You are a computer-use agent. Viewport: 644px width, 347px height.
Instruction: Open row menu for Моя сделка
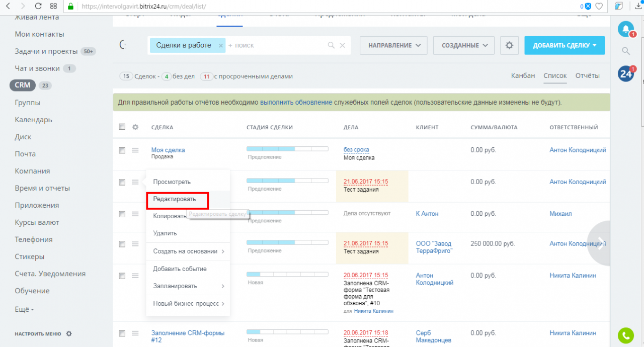[135, 150]
